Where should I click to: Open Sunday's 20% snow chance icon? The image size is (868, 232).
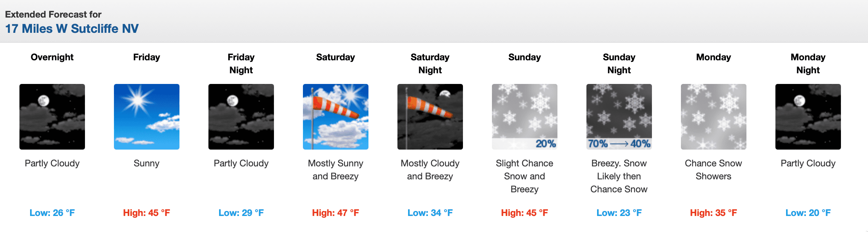tap(525, 117)
